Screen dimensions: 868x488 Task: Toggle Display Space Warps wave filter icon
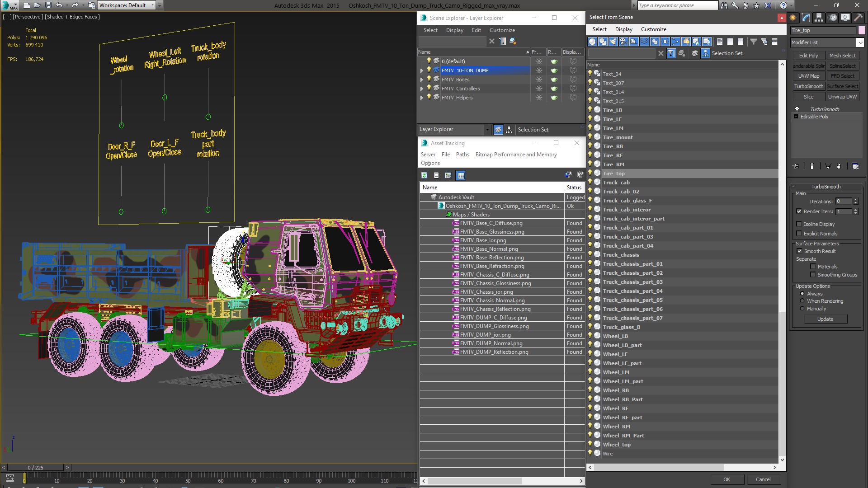[644, 42]
